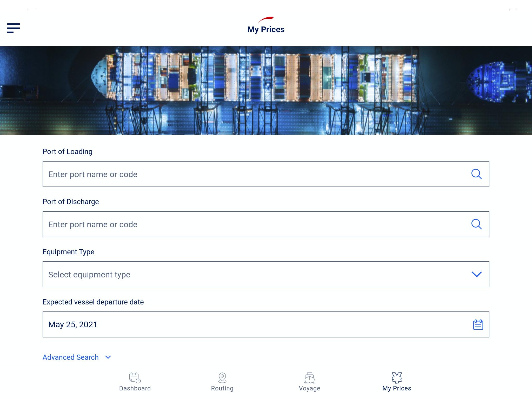
Task: Select equipment type from dropdown
Action: pos(266,275)
